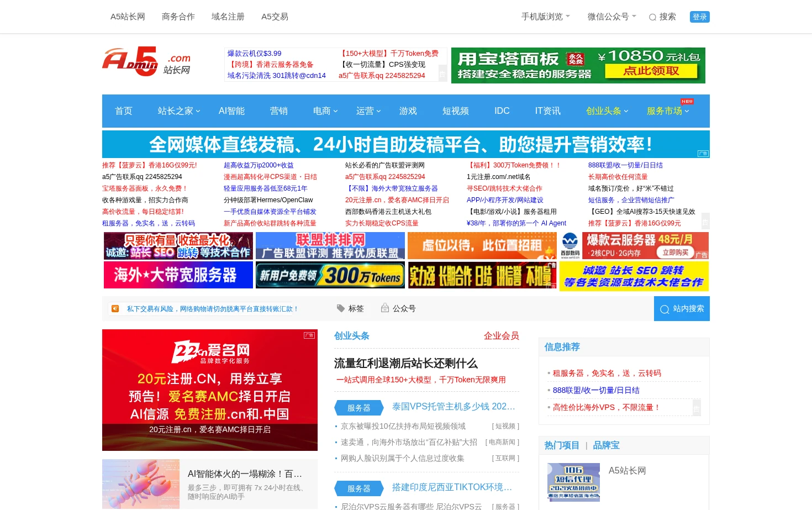Click the 标签 link
This screenshot has width=812, height=510.
click(356, 309)
